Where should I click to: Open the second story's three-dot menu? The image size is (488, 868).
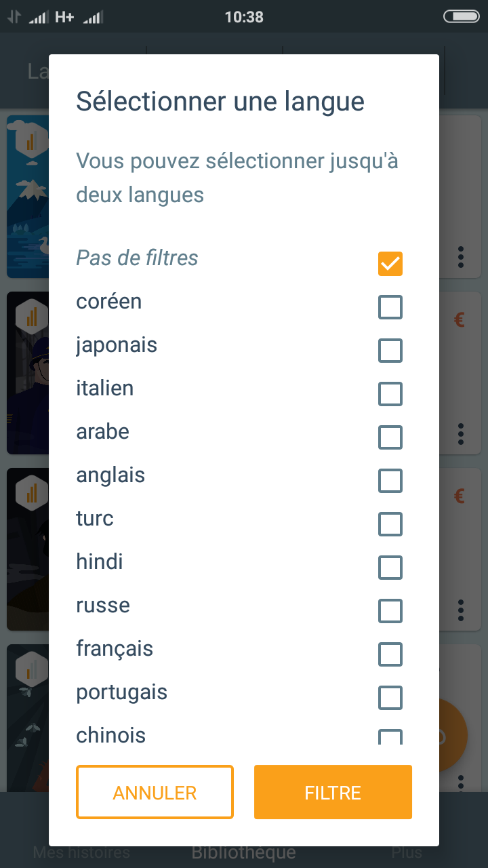tap(461, 433)
